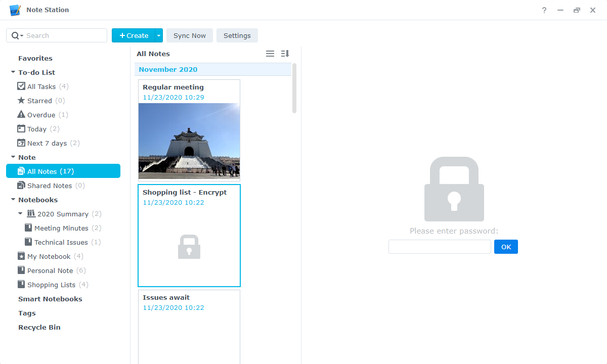Select the Overdue warning icon entry

tap(21, 115)
